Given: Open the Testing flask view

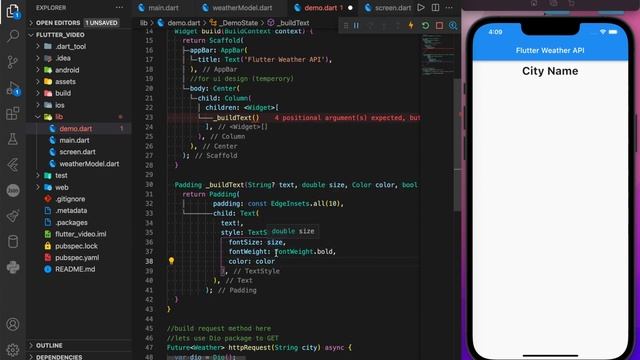Looking at the screenshot, I should point(13,139).
